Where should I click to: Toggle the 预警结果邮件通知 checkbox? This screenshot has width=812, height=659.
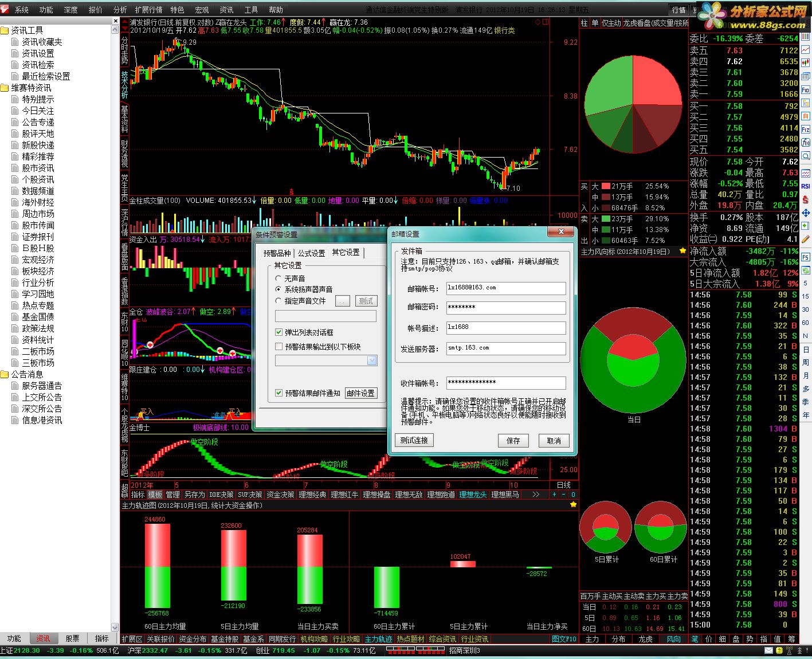coord(279,393)
